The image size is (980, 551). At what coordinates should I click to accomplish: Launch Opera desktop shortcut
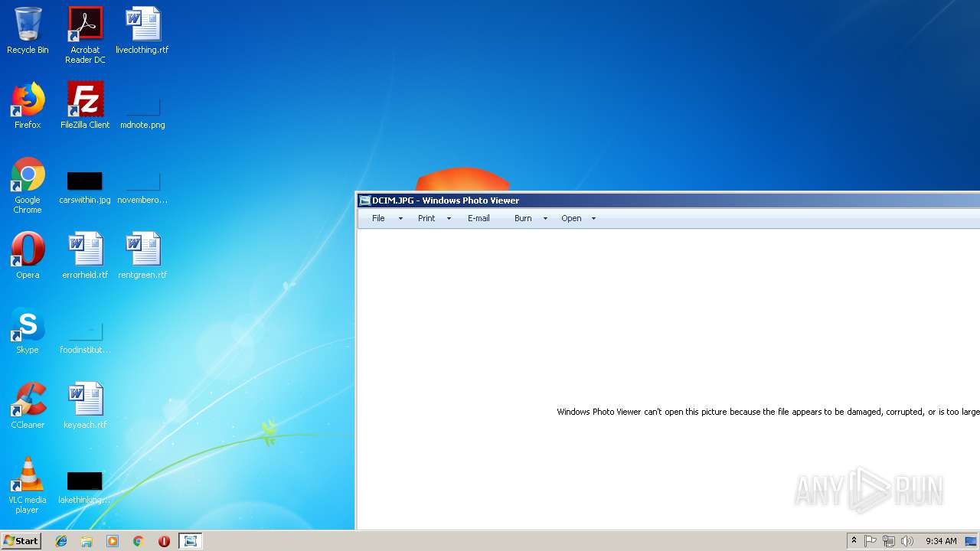pos(28,256)
